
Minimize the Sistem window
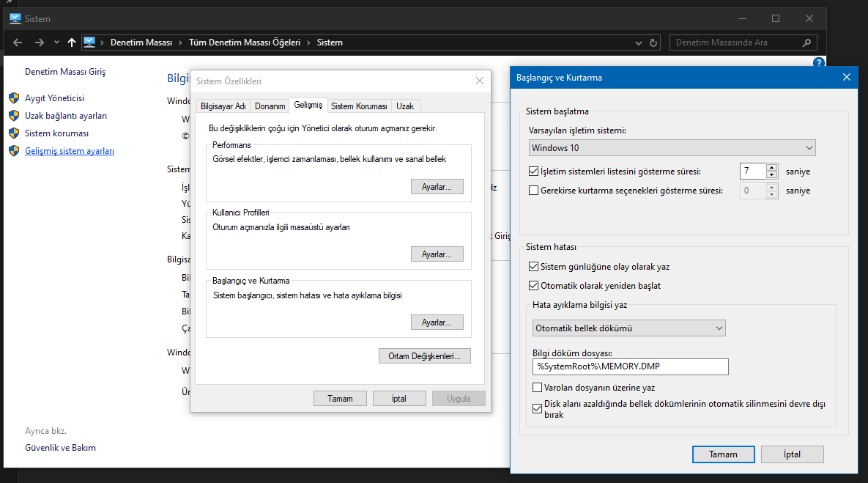pyautogui.click(x=742, y=19)
